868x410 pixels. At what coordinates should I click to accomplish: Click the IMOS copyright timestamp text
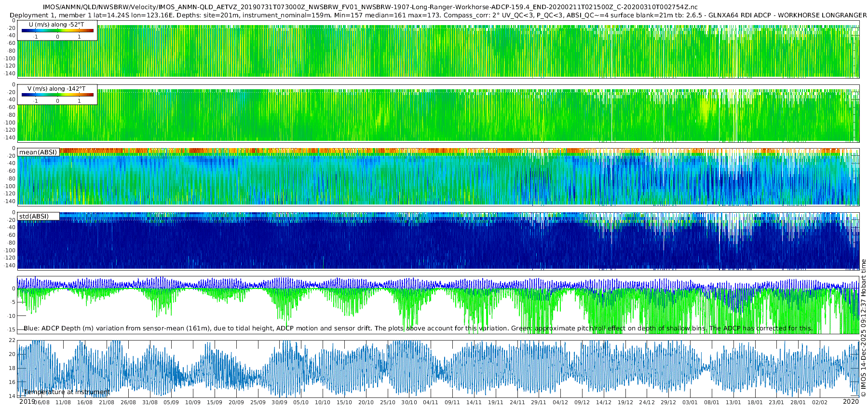tap(863, 328)
